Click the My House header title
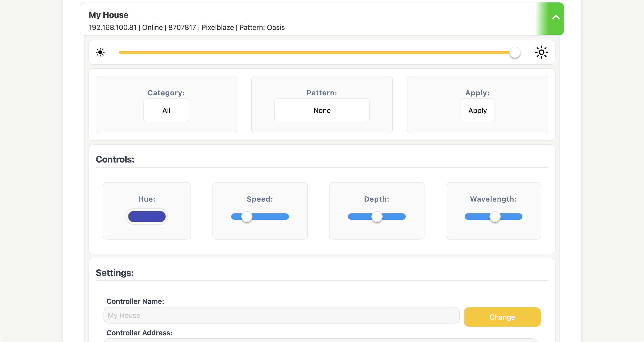Viewport: 644px width, 342px height. (x=108, y=15)
